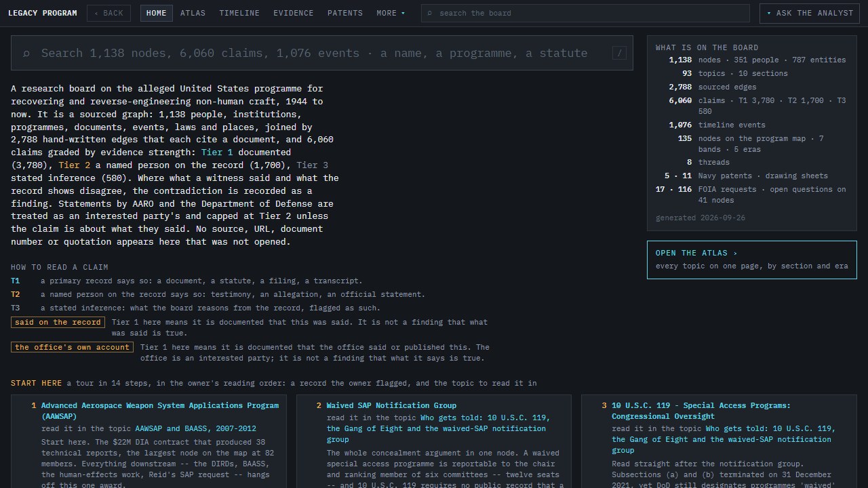Click the T1 legend row about primary records
The image size is (868, 488).
pyautogui.click(x=186, y=281)
